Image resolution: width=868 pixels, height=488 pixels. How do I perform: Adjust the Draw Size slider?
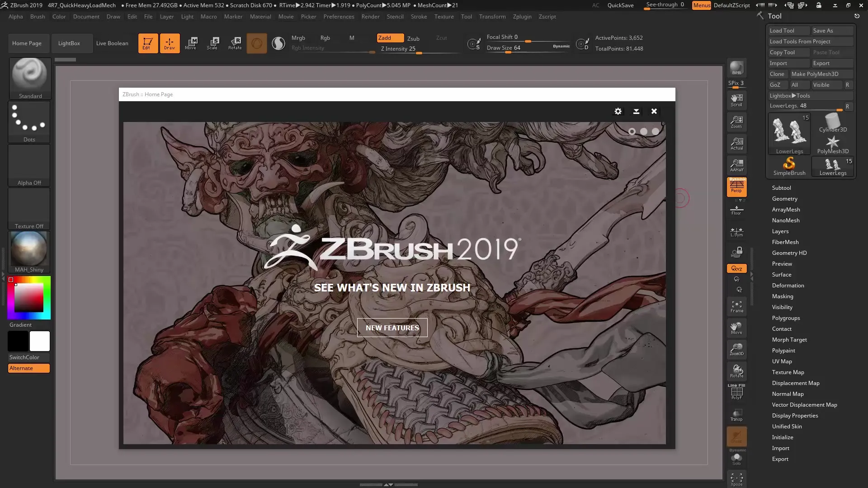528,48
